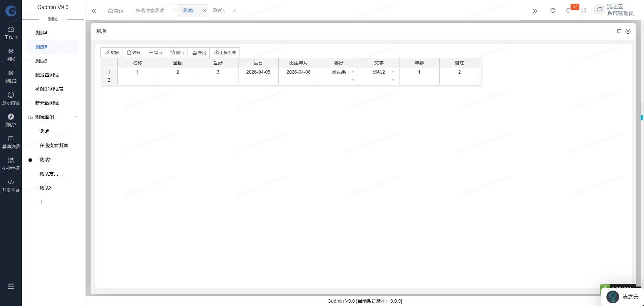Image resolution: width=644 pixels, height=306 pixels.
Task: Switch to the 测试5 tab
Action: [x=189, y=11]
